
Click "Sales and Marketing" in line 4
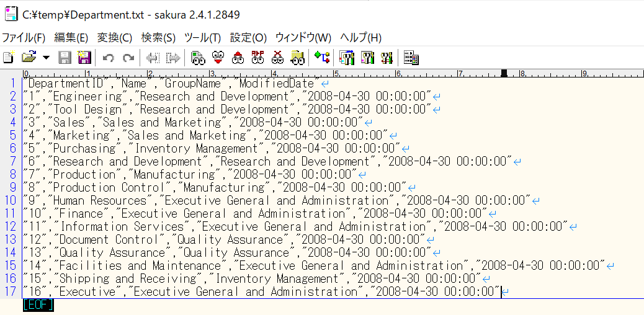pos(161,122)
